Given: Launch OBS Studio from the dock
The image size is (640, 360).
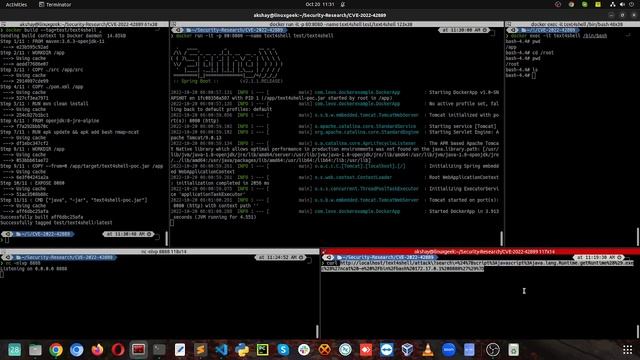Looking at the screenshot, I should [493, 350].
